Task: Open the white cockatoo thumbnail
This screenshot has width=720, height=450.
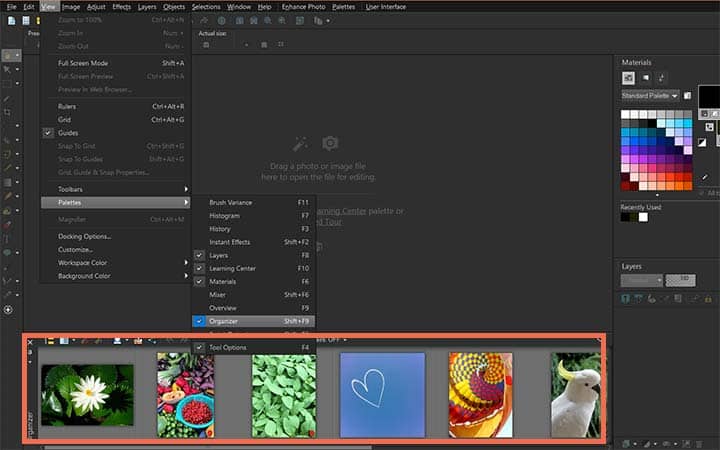Action: (x=576, y=395)
